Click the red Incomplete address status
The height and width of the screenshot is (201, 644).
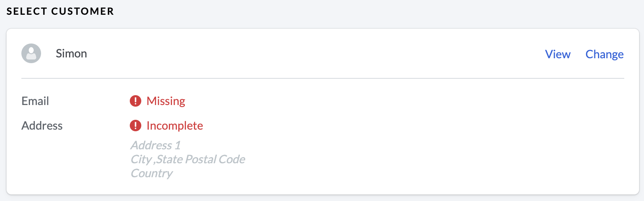[175, 126]
